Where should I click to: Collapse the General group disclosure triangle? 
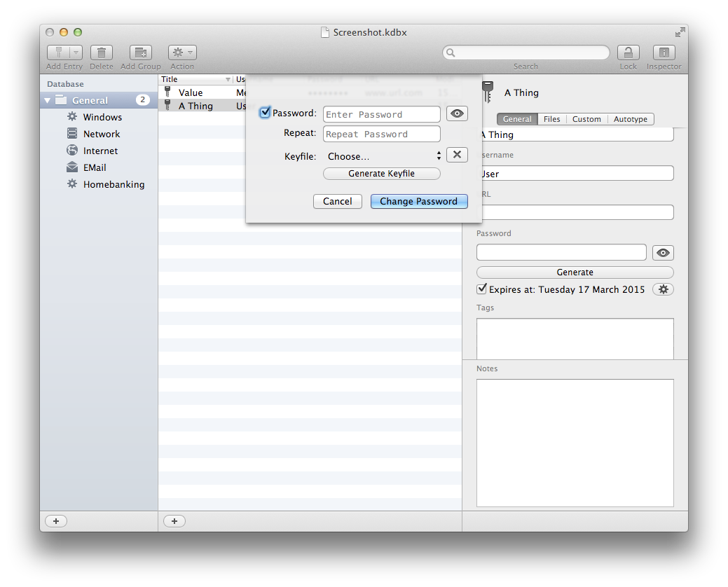click(x=48, y=100)
